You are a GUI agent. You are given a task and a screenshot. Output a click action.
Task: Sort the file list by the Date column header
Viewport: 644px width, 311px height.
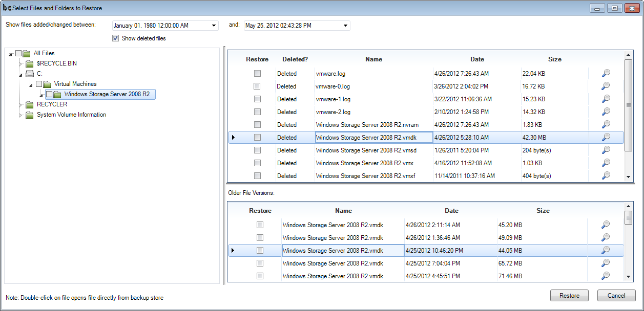(x=477, y=59)
